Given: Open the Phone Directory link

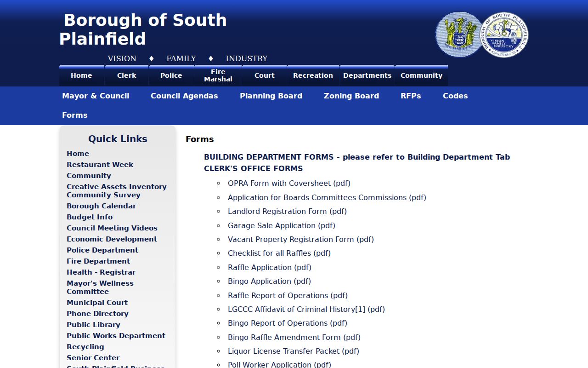Looking at the screenshot, I should pyautogui.click(x=97, y=314).
